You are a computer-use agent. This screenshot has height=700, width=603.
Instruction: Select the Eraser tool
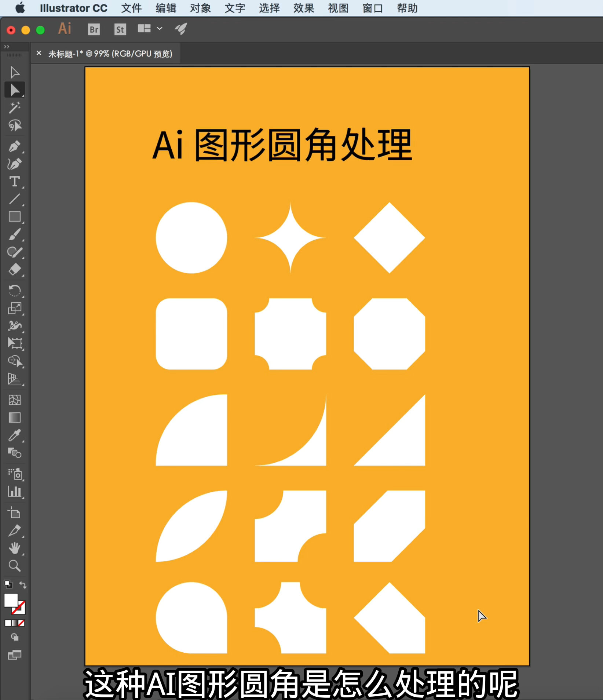click(x=15, y=270)
